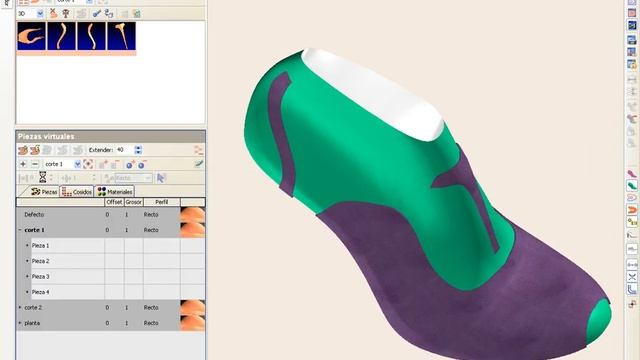The width and height of the screenshot is (640, 360).
Task: Click the second orange shoe icon with sparkle
Action: click(x=35, y=150)
